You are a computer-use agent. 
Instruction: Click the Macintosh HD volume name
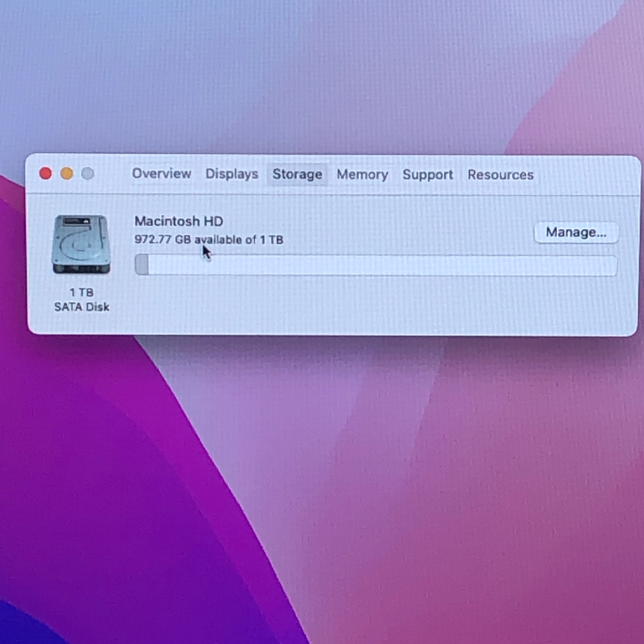tap(179, 221)
